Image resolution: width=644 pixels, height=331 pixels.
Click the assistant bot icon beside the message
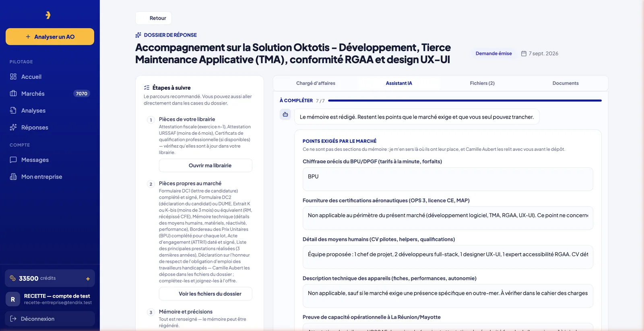click(x=285, y=115)
